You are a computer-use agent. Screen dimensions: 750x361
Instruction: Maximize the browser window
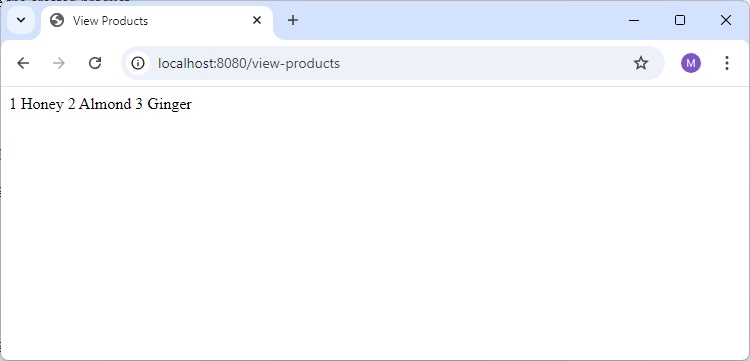(680, 20)
